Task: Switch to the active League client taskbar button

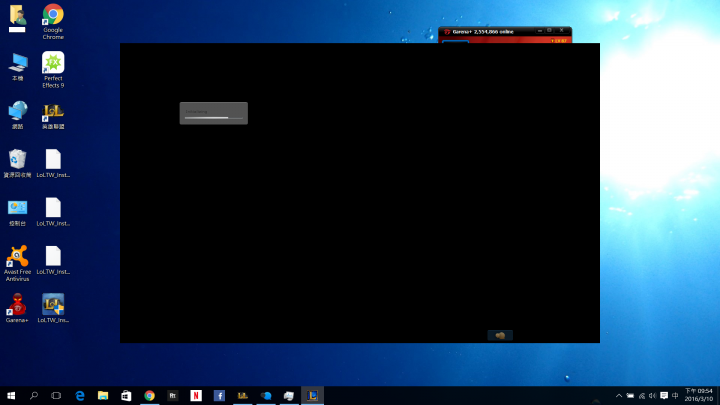Action: coord(312,395)
